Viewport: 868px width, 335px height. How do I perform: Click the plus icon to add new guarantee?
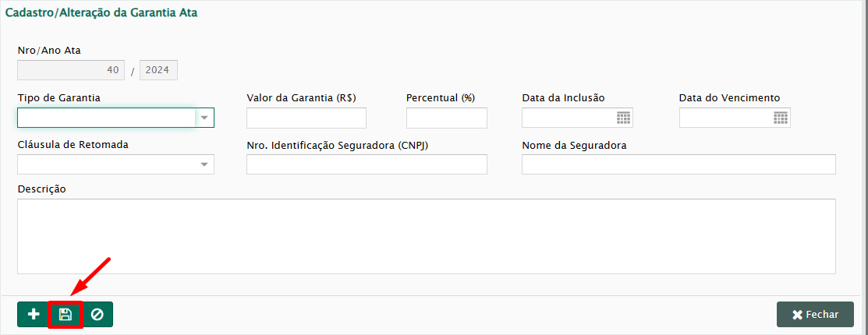click(34, 315)
